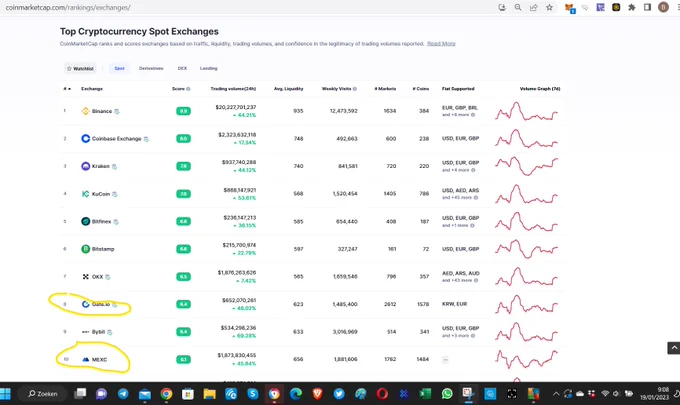Screen dimensions: 680x405
Task: Open Excel from the taskbar
Action: (425, 394)
